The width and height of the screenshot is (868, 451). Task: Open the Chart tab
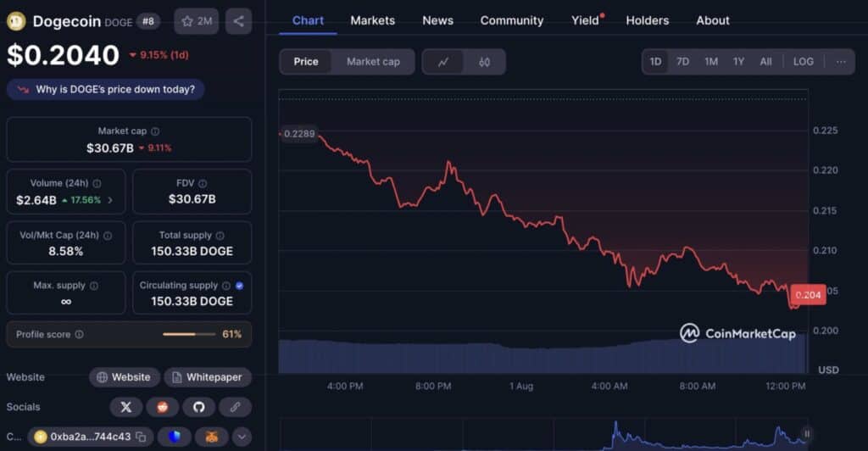[x=308, y=20]
